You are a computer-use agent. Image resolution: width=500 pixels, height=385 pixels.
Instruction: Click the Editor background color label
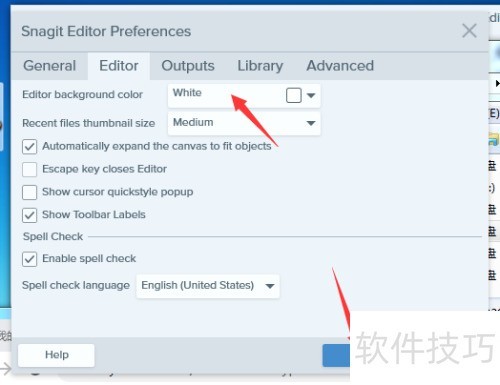(82, 95)
